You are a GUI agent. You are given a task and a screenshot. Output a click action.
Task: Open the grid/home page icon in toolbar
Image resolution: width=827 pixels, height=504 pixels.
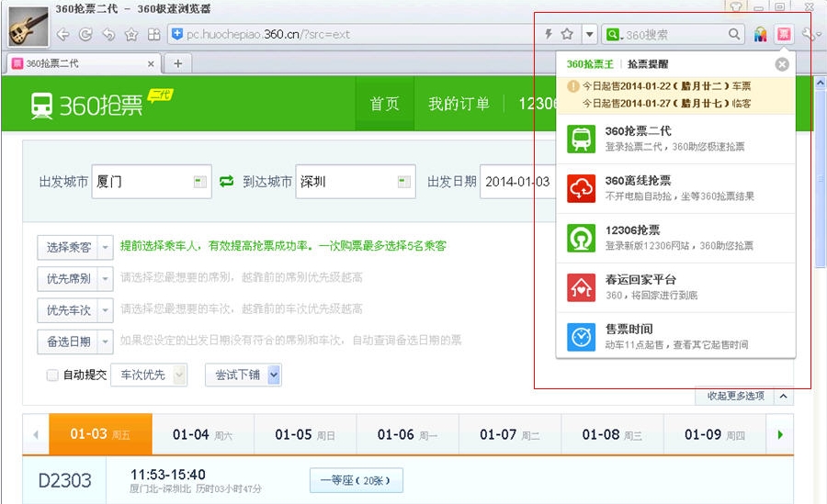(154, 35)
